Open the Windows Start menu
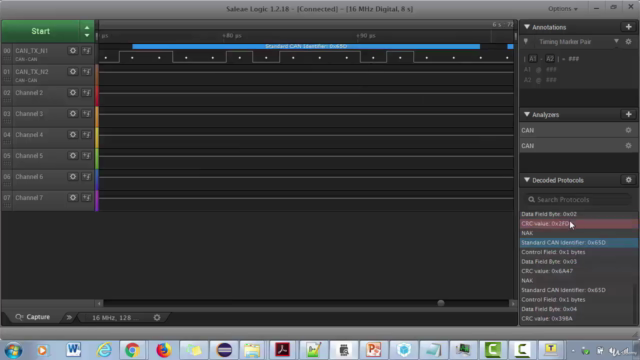 (13, 350)
